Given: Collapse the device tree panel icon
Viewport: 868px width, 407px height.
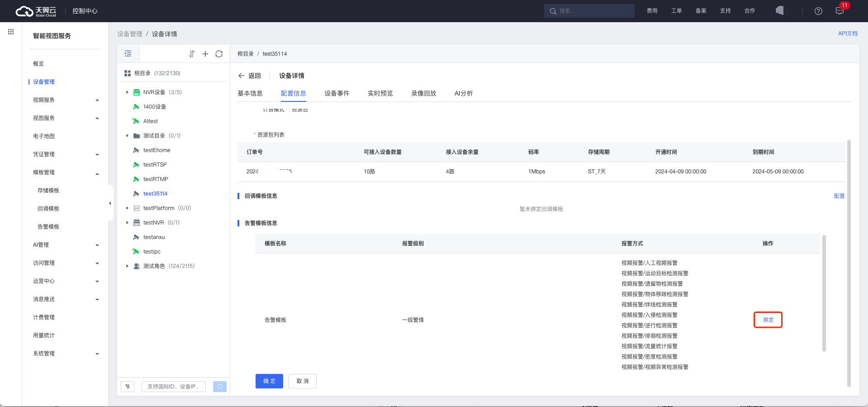Looking at the screenshot, I should 128,53.
